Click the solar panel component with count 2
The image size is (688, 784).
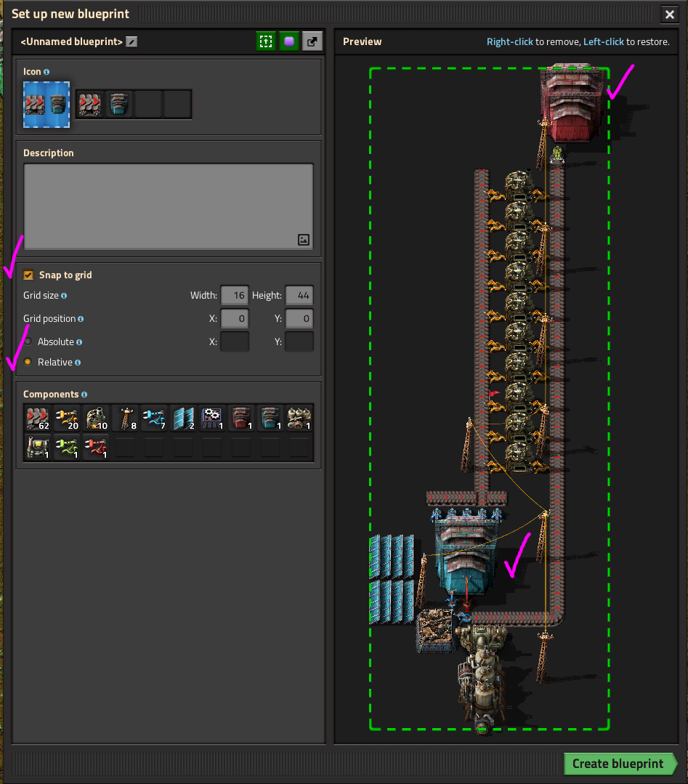pyautogui.click(x=182, y=419)
